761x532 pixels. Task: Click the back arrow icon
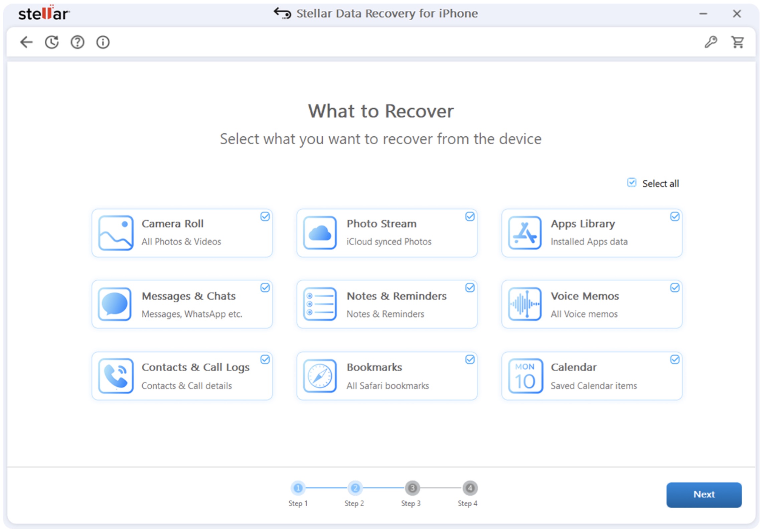coord(26,42)
